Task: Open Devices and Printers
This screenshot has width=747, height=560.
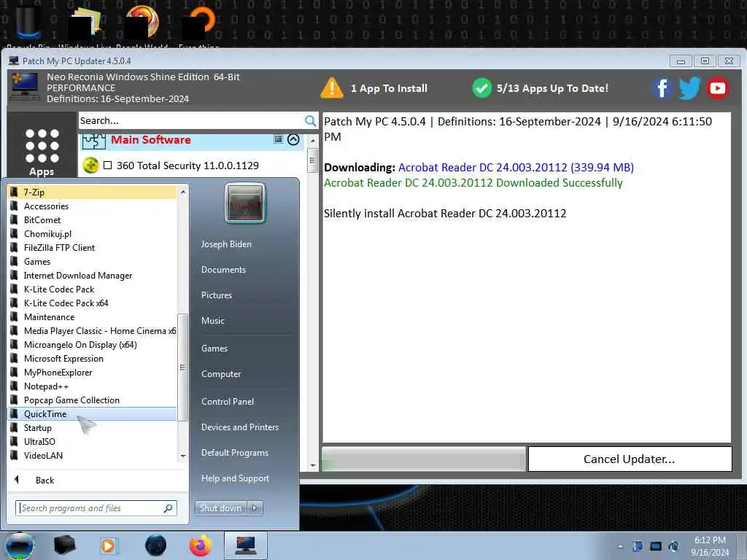Action: point(239,427)
